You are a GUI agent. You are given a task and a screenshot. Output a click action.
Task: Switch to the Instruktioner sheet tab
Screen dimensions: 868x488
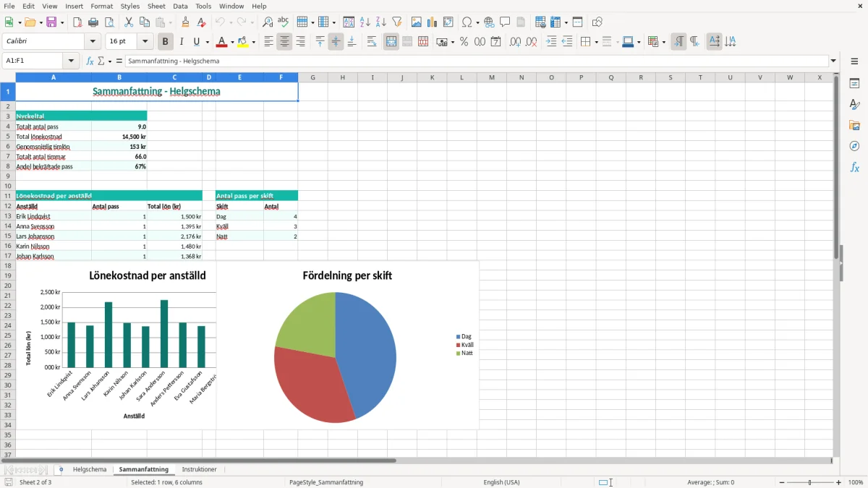click(x=199, y=470)
